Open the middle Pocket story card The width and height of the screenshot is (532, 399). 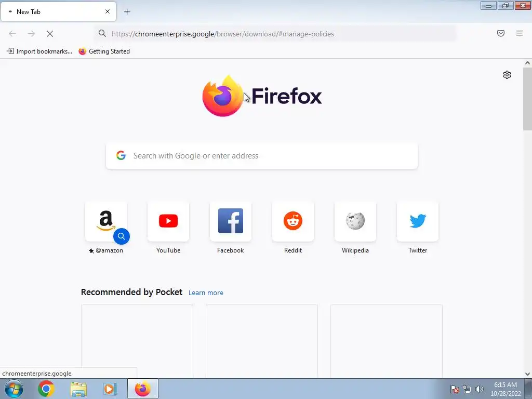pos(262,341)
